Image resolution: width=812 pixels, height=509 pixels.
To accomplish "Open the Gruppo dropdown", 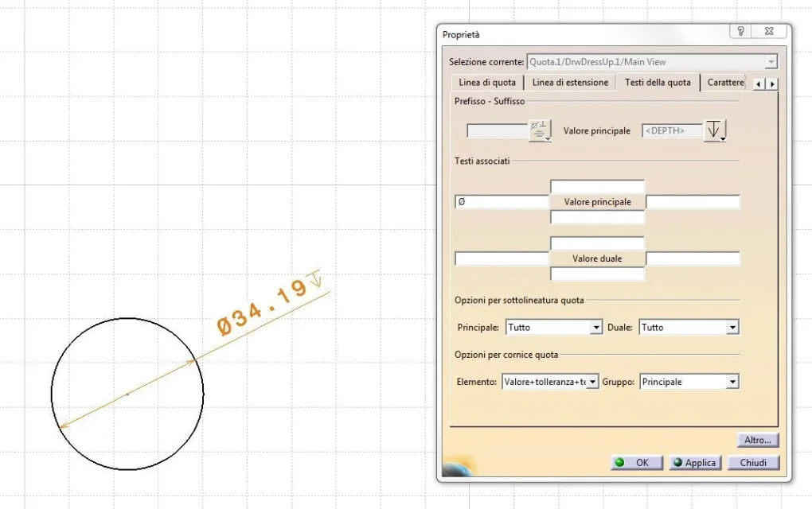I will [732, 383].
